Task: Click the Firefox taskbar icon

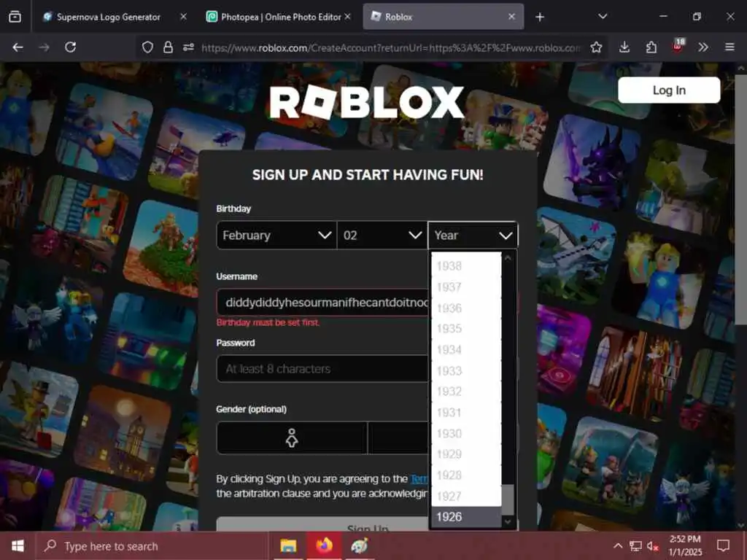Action: coord(324,545)
